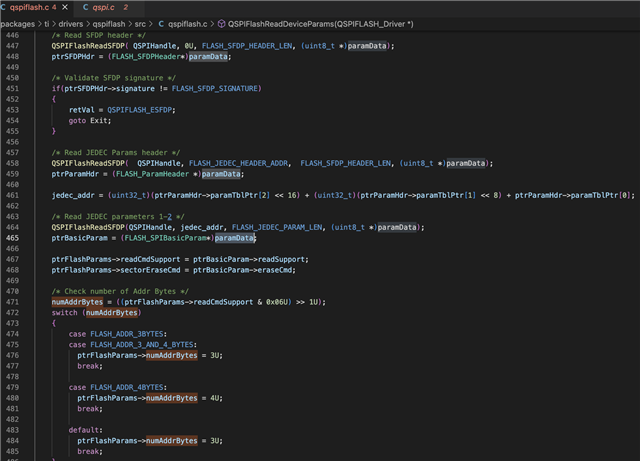Switch to the qspiflash.c tab
The width and height of the screenshot is (640, 461).
point(33,7)
